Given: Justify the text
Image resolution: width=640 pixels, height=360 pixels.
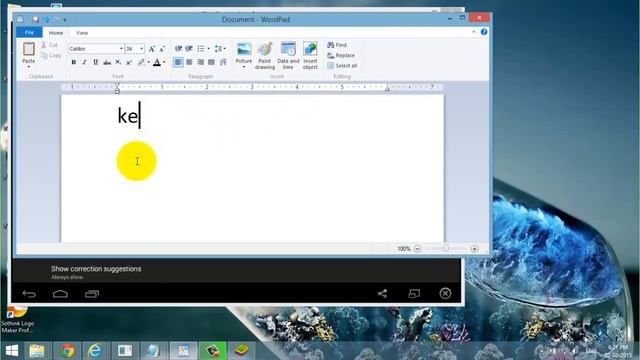Looking at the screenshot, I should pyautogui.click(x=211, y=62).
